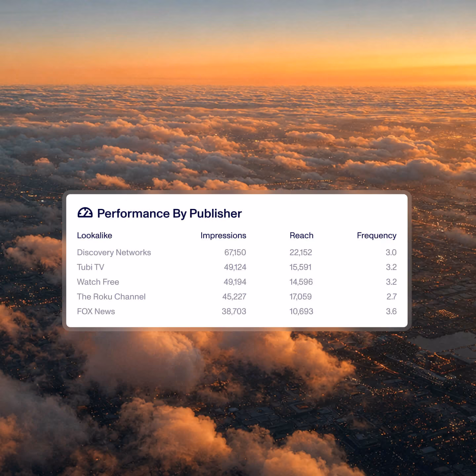The height and width of the screenshot is (476, 476).
Task: Click Discovery Networks impressions value 67,150
Action: 235,253
